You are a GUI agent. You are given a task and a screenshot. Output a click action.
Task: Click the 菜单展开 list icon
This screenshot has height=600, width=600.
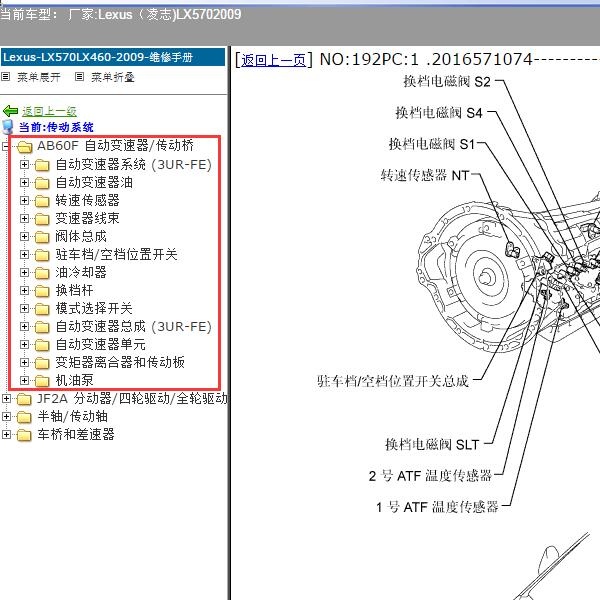click(x=5, y=77)
